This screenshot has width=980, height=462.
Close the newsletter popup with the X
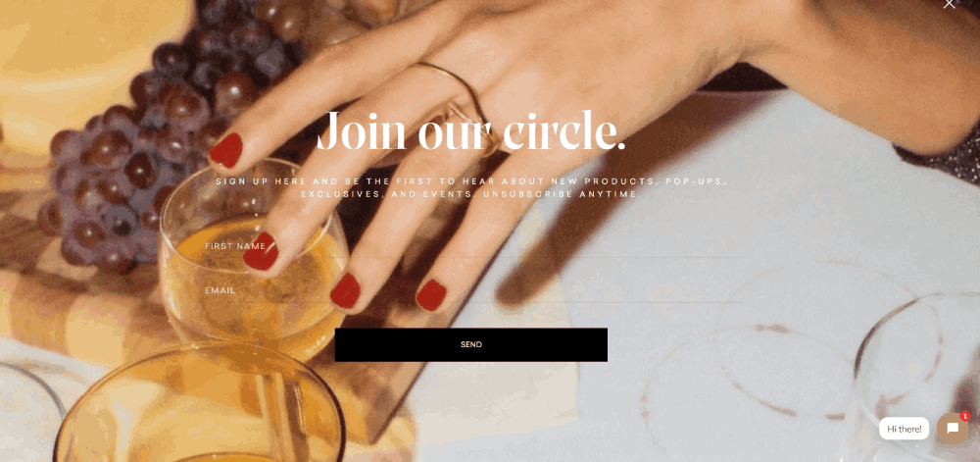click(950, 3)
